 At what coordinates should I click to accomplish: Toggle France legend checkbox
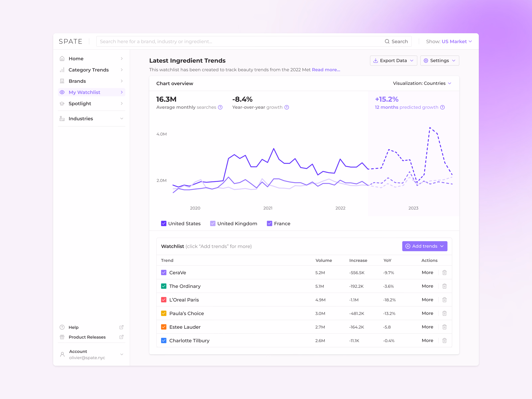[x=269, y=223]
